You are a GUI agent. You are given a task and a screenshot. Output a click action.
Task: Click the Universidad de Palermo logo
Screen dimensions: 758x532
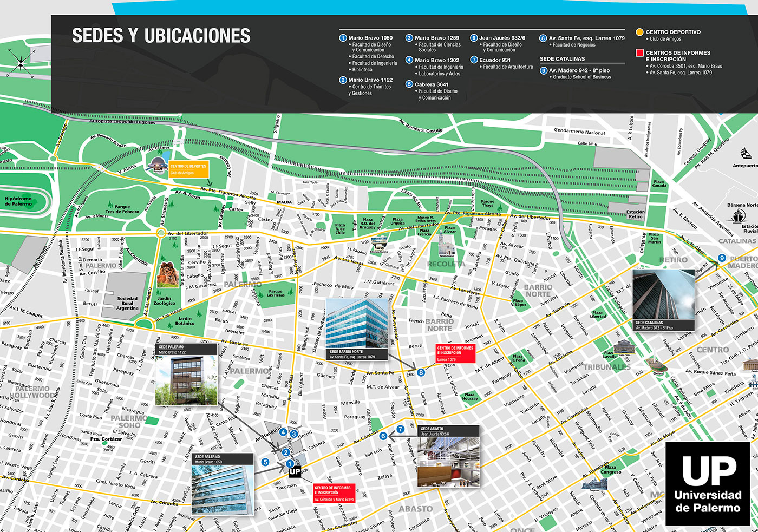point(708,484)
